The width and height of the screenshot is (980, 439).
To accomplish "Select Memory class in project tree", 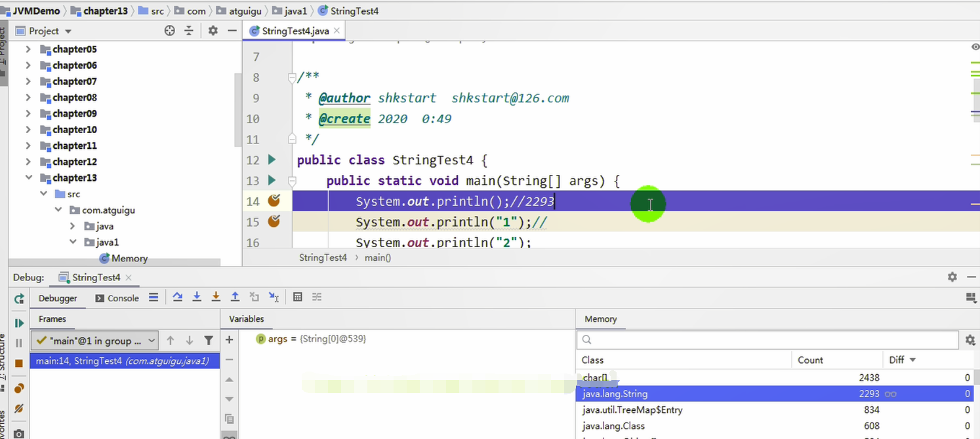I will [123, 259].
